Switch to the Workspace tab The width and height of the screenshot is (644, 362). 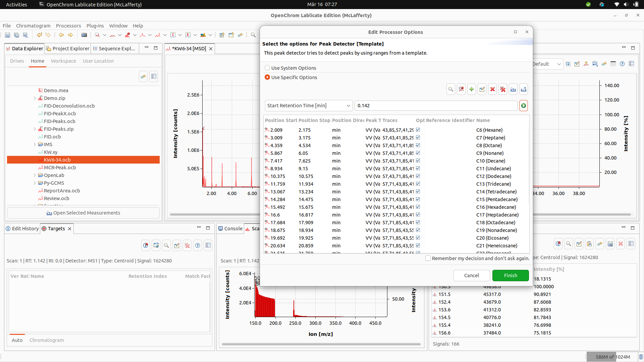pyautogui.click(x=63, y=61)
